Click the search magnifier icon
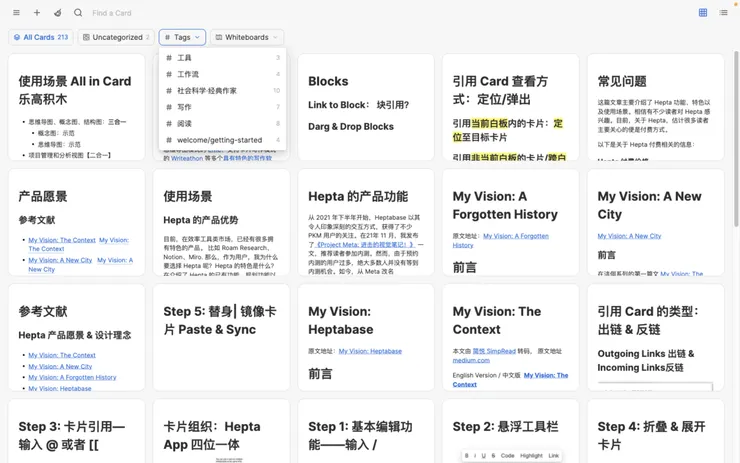The image size is (740, 463). (x=78, y=13)
